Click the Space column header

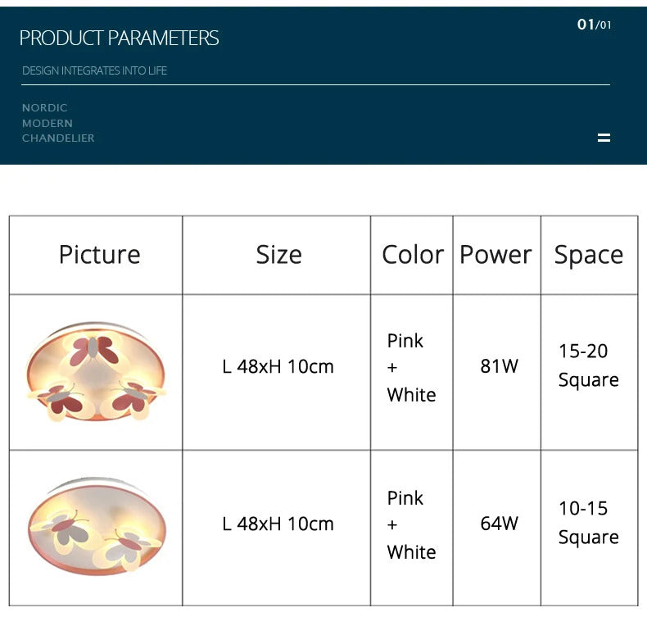(589, 255)
